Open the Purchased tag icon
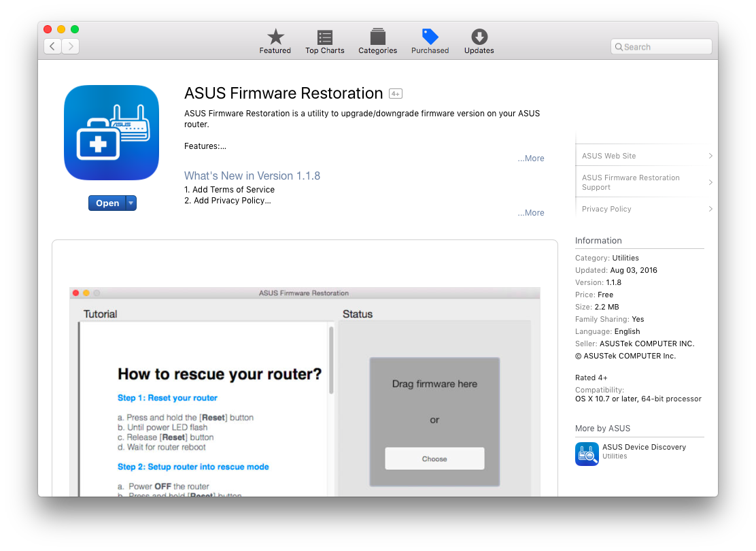This screenshot has height=551, width=756. click(x=430, y=36)
